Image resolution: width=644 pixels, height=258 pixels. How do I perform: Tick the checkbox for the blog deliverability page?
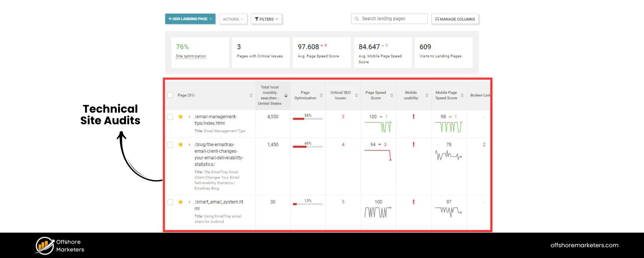click(170, 144)
